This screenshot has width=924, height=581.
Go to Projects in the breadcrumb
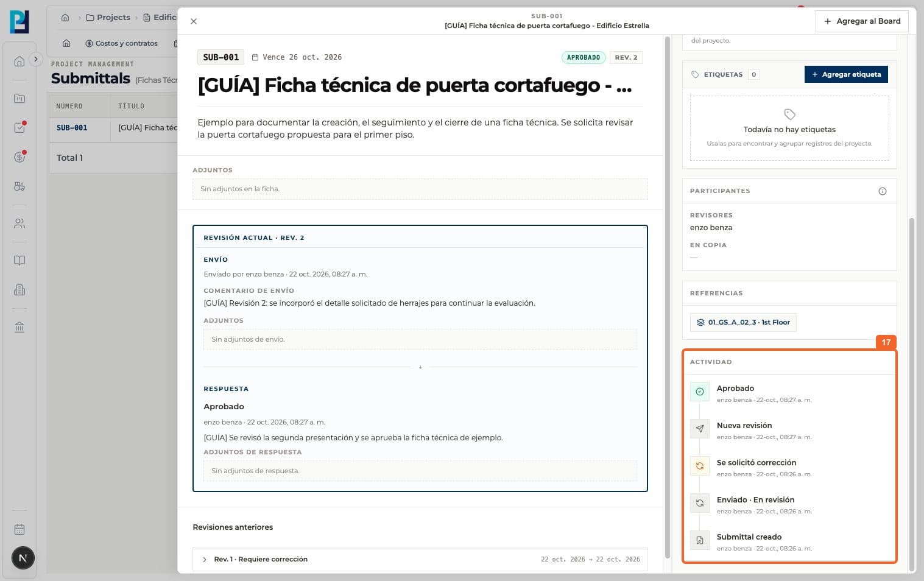(108, 18)
